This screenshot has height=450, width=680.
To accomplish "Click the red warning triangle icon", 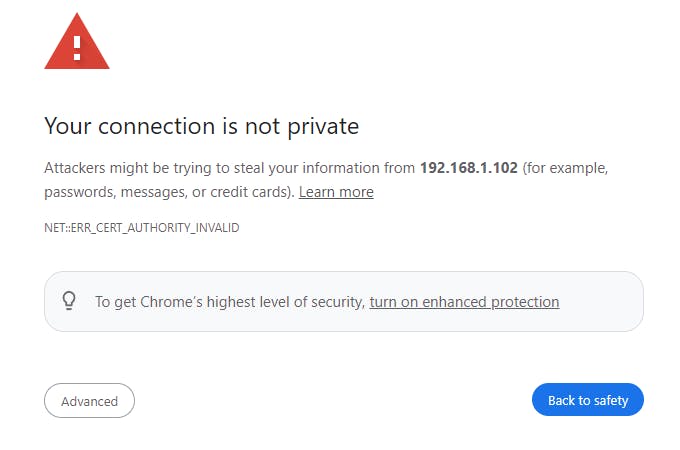I will pos(77,42).
